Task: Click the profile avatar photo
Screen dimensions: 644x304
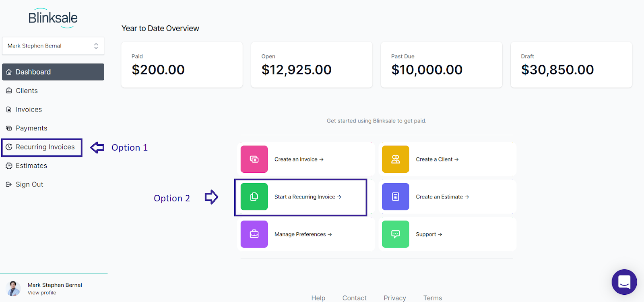Action: pos(14,289)
